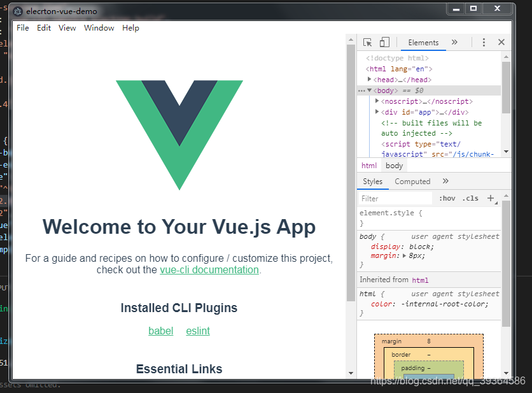
Task: Click the page scrollbar down arrow
Action: [351, 373]
